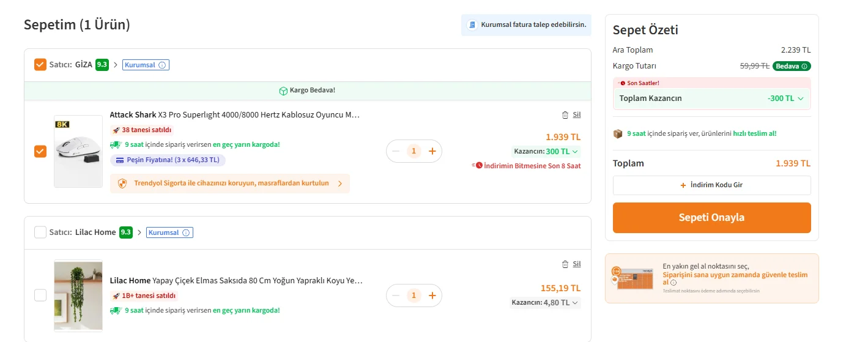Click red clock icon in discount countdown
This screenshot has height=342, width=868.
pos(478,165)
